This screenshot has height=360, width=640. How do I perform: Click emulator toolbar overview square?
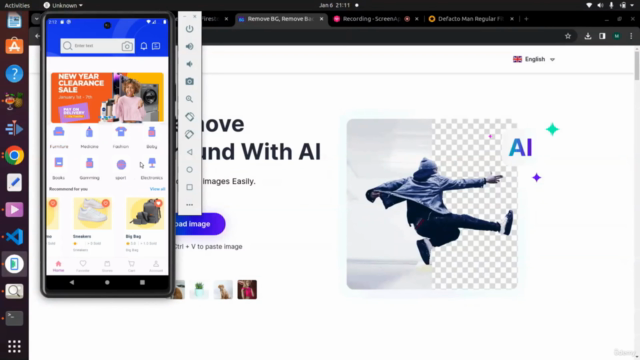click(189, 187)
